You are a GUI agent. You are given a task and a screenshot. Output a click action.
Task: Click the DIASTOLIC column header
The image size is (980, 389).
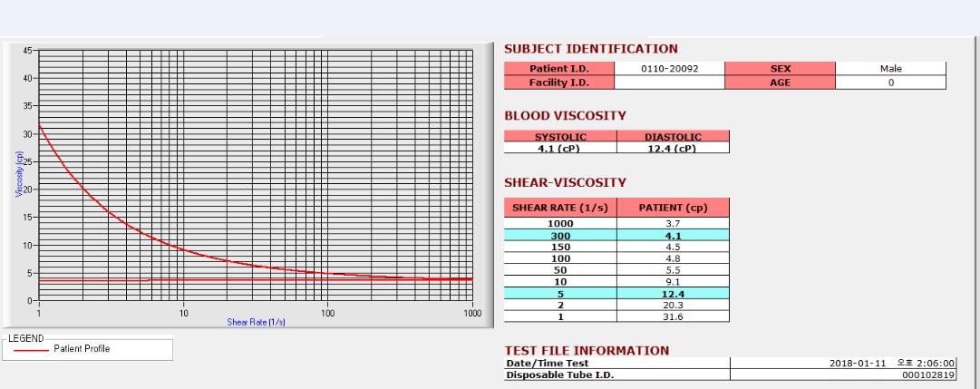pos(673,136)
